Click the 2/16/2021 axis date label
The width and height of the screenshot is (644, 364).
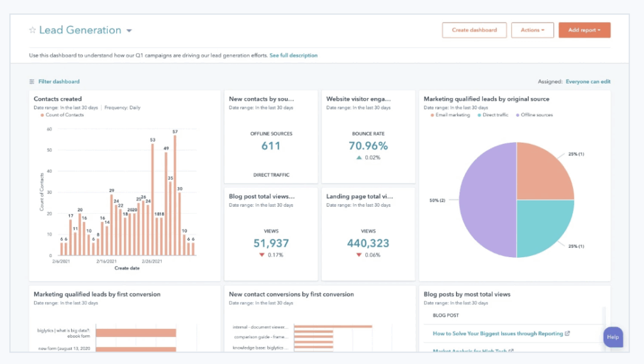point(106,261)
